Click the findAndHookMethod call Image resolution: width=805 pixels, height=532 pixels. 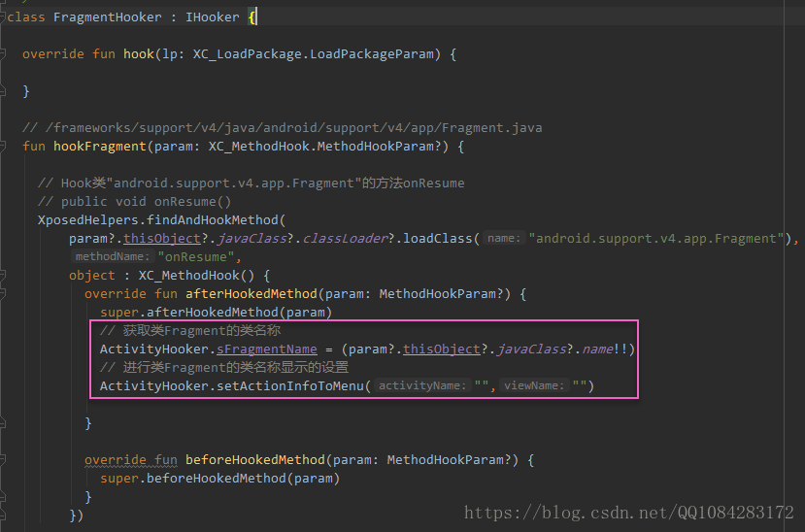pos(212,220)
